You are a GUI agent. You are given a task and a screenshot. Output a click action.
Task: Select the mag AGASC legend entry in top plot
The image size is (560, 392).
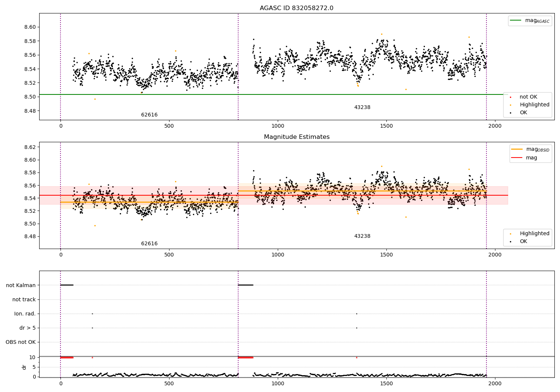point(530,21)
